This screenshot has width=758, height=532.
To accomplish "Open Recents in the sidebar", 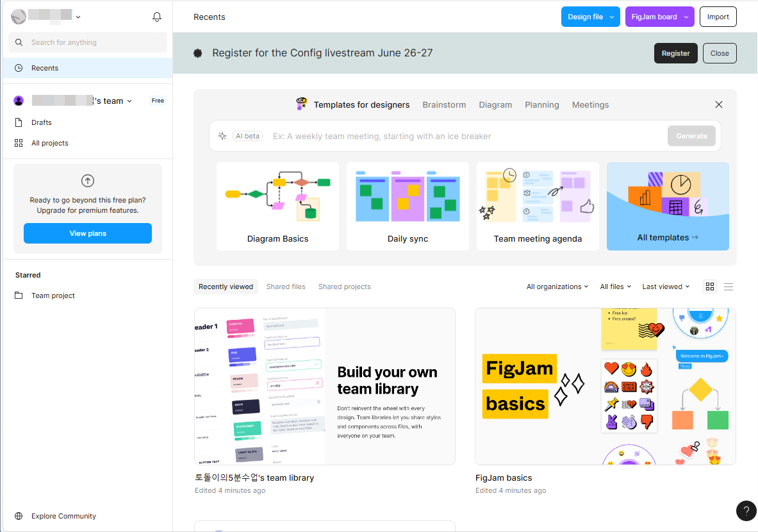I will [x=88, y=68].
